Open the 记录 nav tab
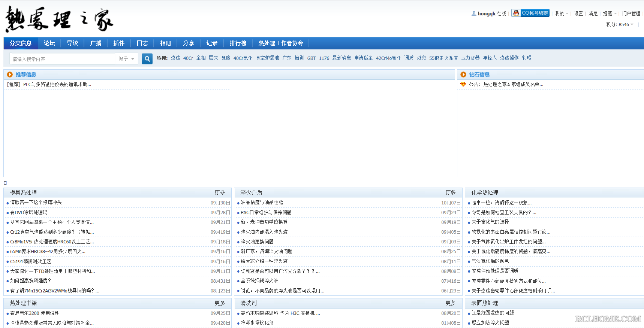Screen dimensions: 644x328 pyautogui.click(x=212, y=43)
